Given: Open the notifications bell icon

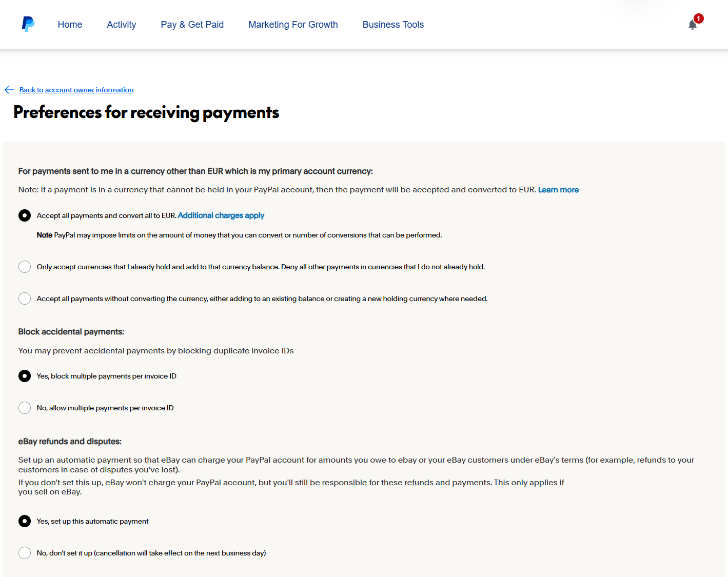Looking at the screenshot, I should 693,25.
